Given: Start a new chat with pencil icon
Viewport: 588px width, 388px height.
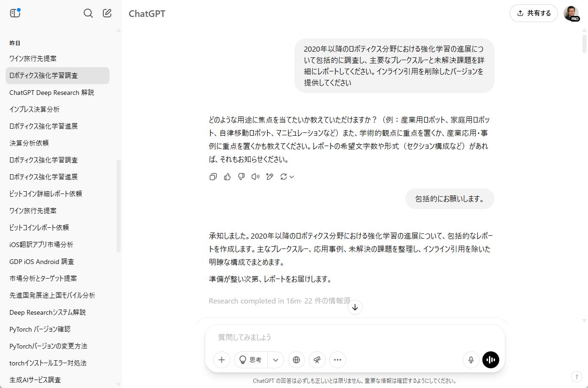Looking at the screenshot, I should click(x=107, y=13).
